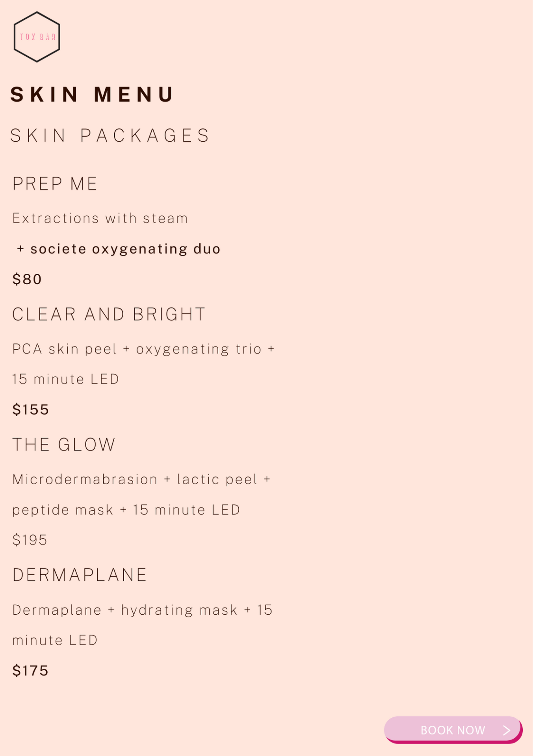Click the PREP ME package title
Image resolution: width=533 pixels, height=756 pixels.
[55, 184]
